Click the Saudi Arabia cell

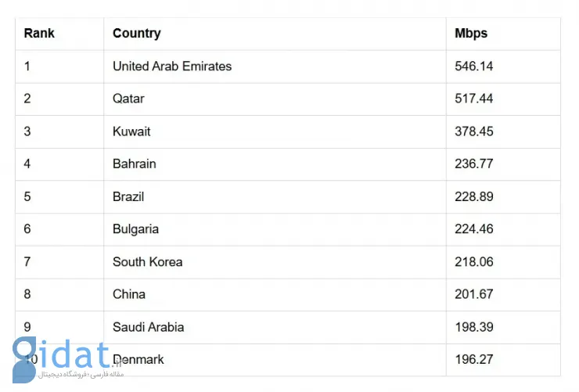pyautogui.click(x=148, y=327)
